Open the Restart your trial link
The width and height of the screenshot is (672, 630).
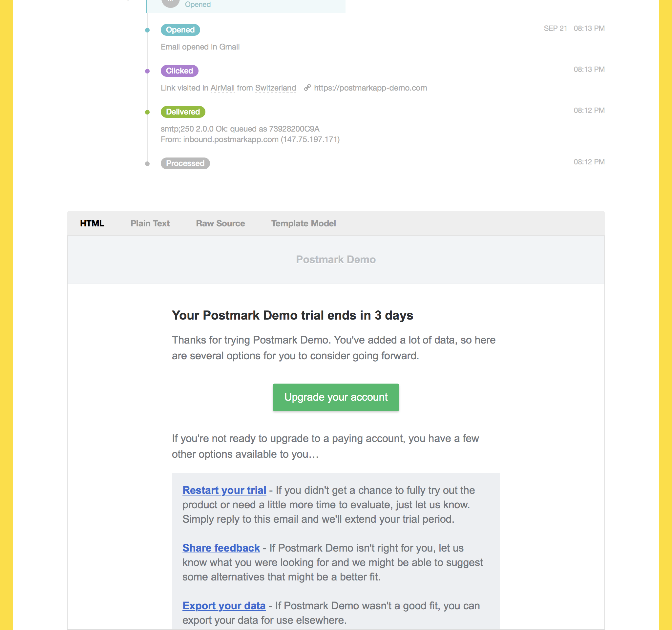click(x=224, y=490)
